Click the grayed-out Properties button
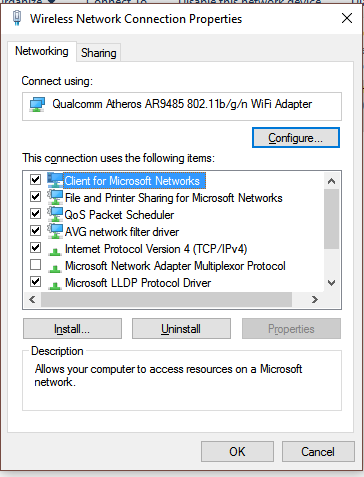 click(x=291, y=329)
